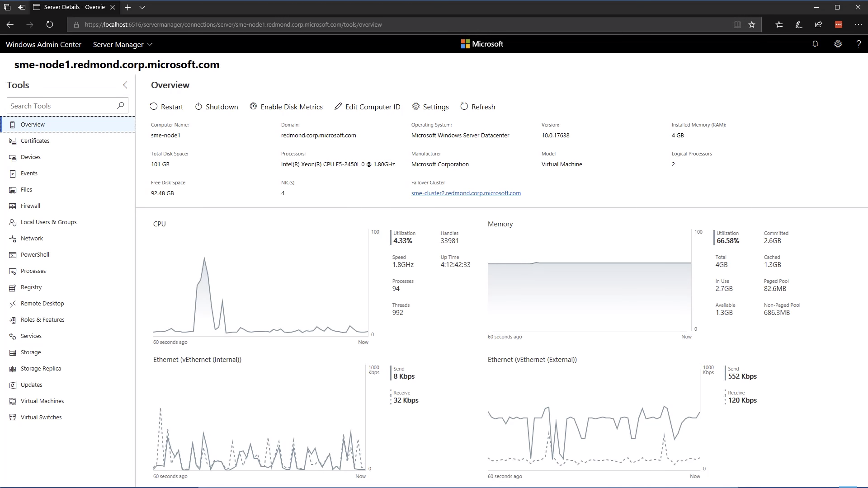Toggle the Windows Admin Center settings
The width and height of the screenshot is (868, 488).
pos(838,44)
